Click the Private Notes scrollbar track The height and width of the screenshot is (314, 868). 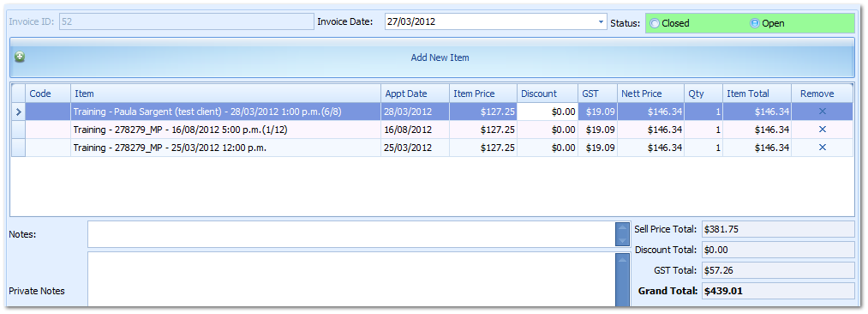(x=623, y=287)
